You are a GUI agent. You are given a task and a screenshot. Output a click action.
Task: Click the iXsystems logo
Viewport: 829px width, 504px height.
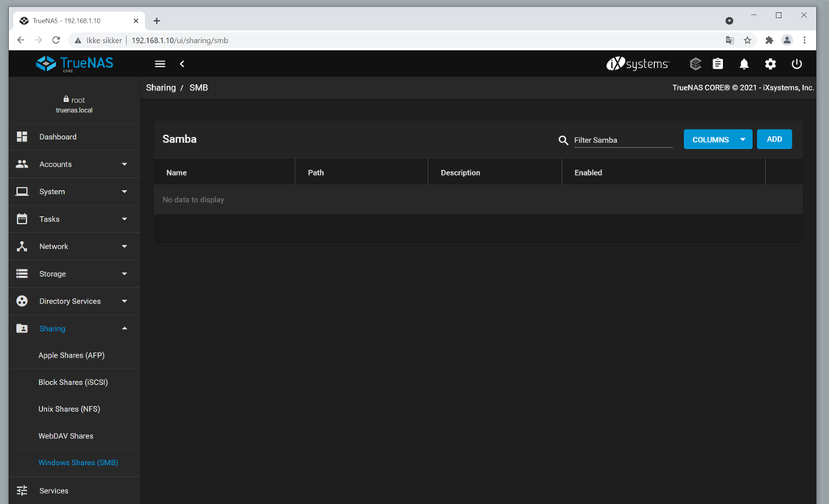pyautogui.click(x=637, y=63)
